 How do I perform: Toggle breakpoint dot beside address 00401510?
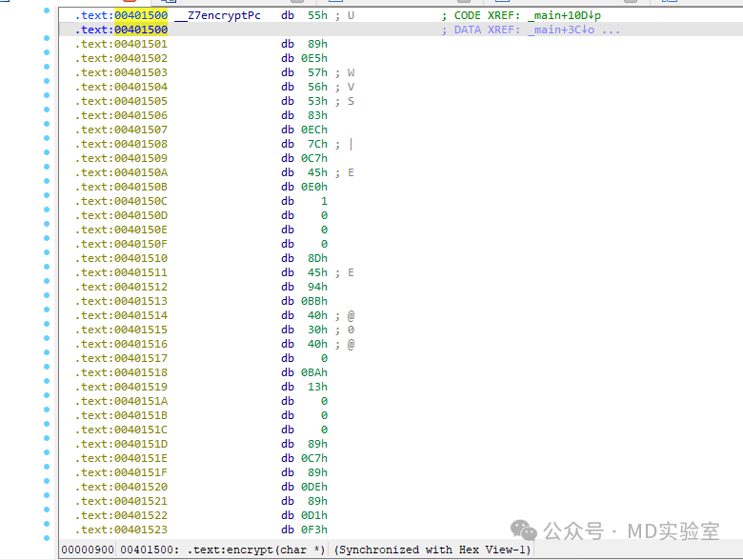[47, 252]
